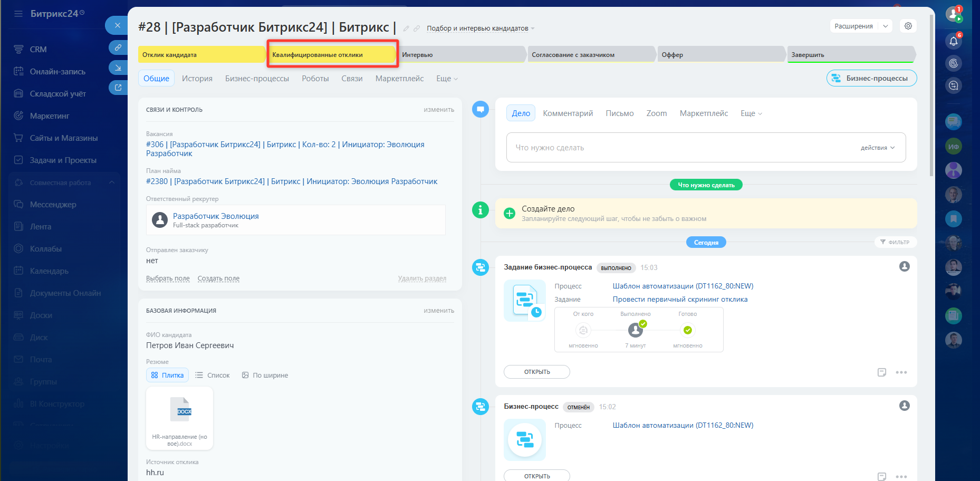Open task link Провести первичный скрининг отклика
This screenshot has height=481, width=980.
pos(680,299)
